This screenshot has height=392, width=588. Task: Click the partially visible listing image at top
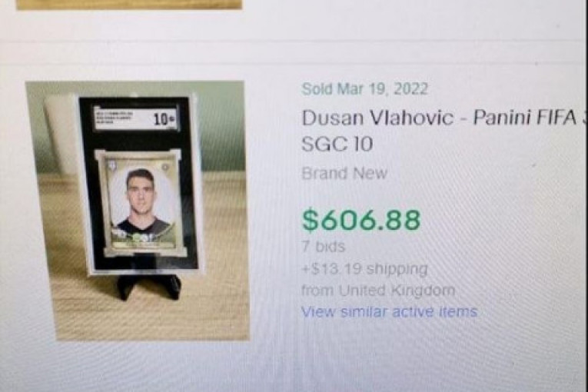[129, 4]
